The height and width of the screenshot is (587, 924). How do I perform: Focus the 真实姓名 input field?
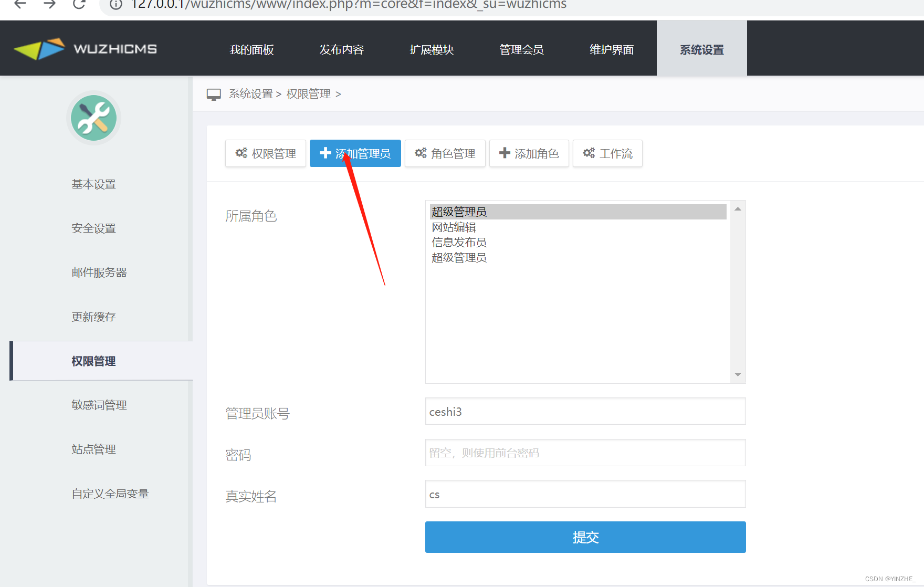(x=585, y=494)
